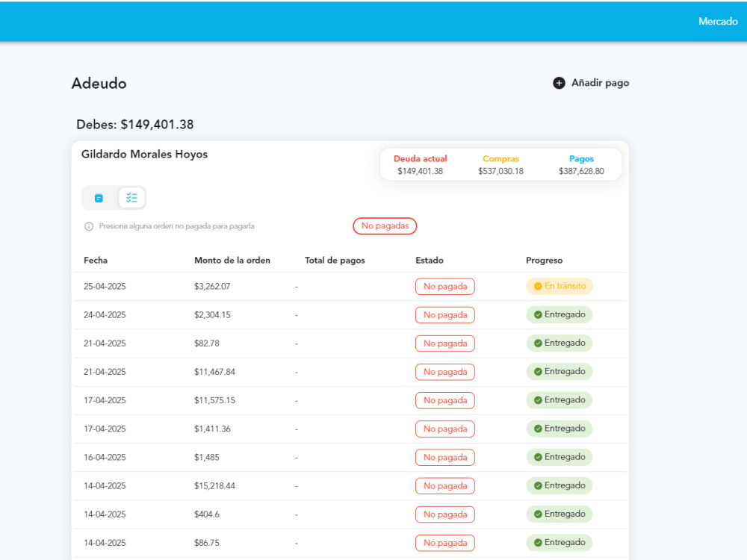Click No pagada on the $404.6 order
Viewport: 747px width, 560px height.
coord(445,514)
